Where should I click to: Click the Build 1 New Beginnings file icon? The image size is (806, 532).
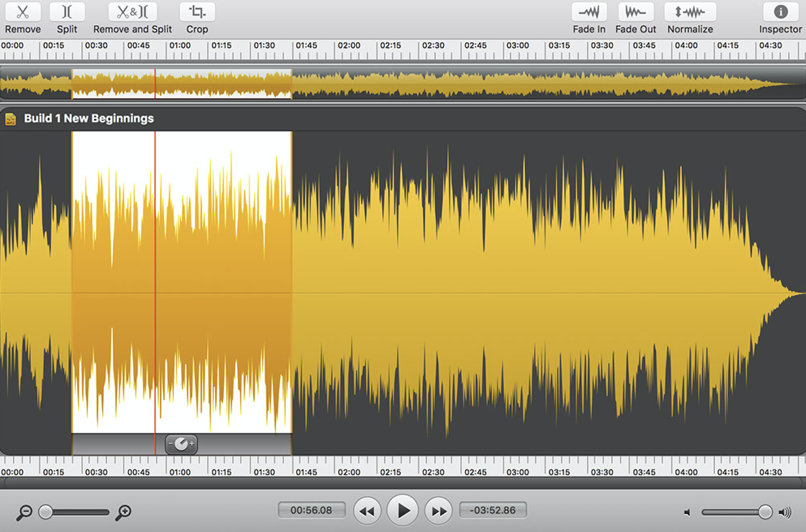(11, 119)
